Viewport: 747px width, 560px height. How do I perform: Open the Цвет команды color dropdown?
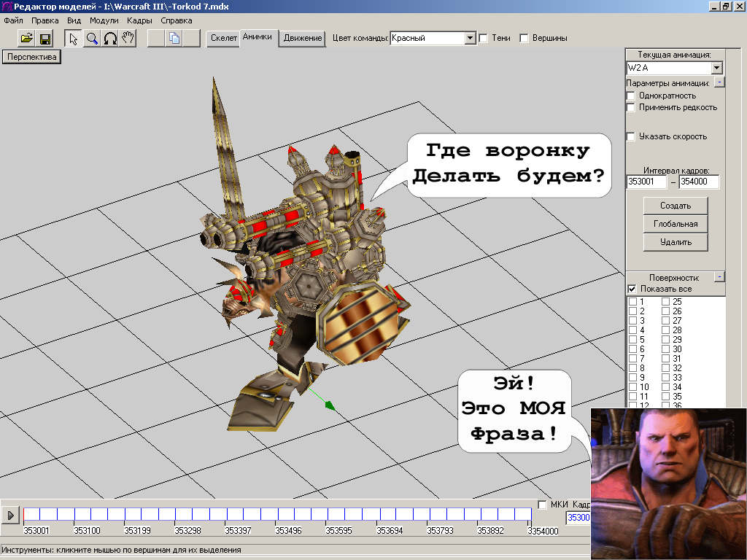pos(471,38)
